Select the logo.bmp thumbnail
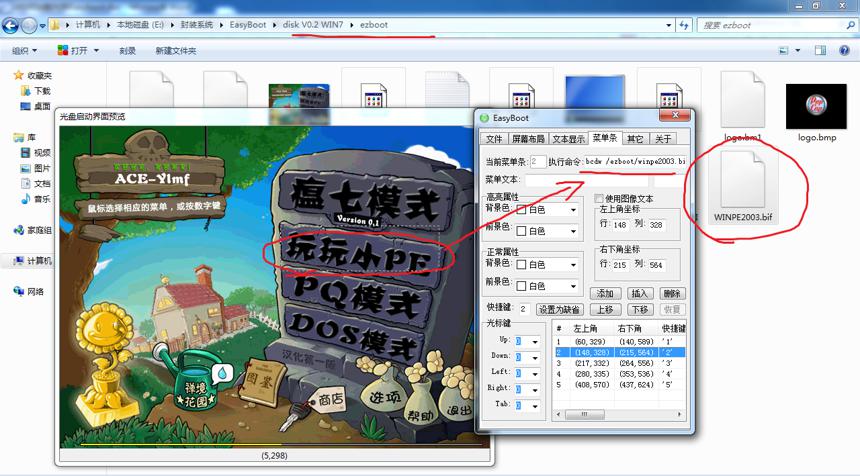Image resolution: width=860 pixels, height=476 pixels. click(x=816, y=106)
